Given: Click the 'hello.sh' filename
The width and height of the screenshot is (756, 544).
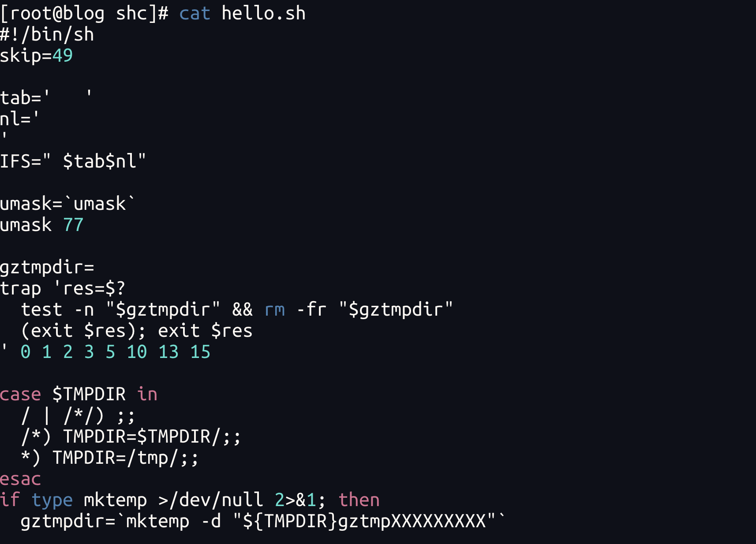Looking at the screenshot, I should click(x=263, y=14).
